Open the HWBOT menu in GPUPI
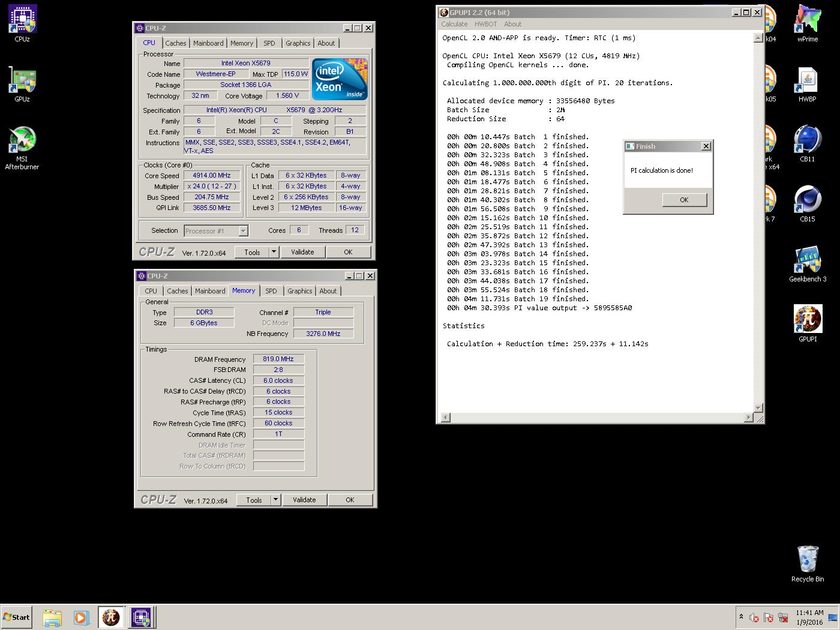 (485, 24)
